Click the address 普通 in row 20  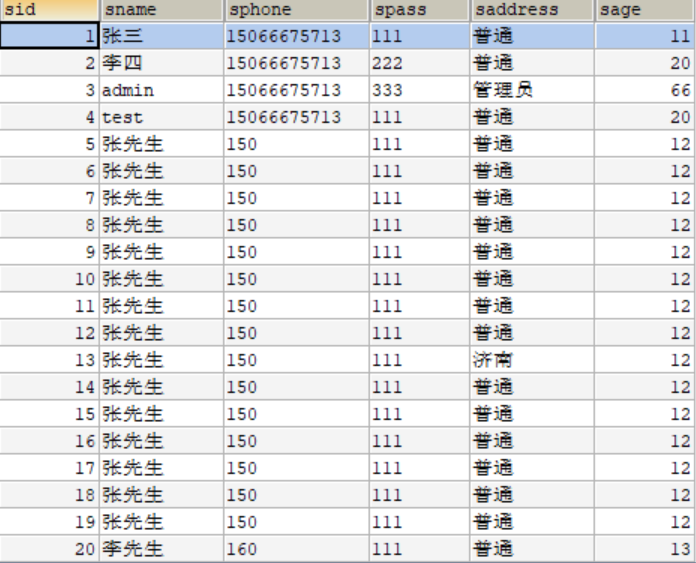[532, 549]
